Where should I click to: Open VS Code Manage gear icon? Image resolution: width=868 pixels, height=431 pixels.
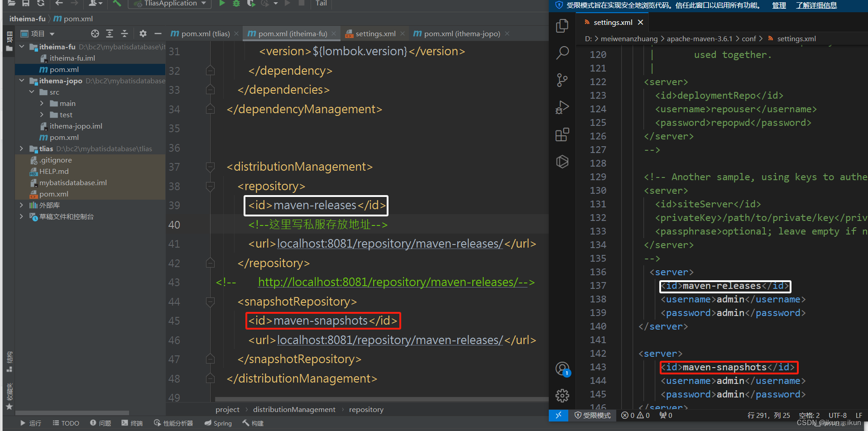562,396
